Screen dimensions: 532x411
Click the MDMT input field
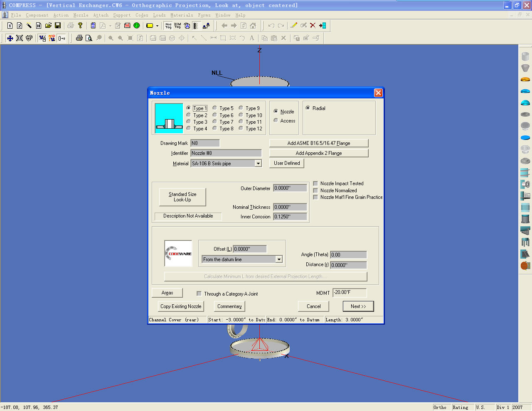[350, 292]
